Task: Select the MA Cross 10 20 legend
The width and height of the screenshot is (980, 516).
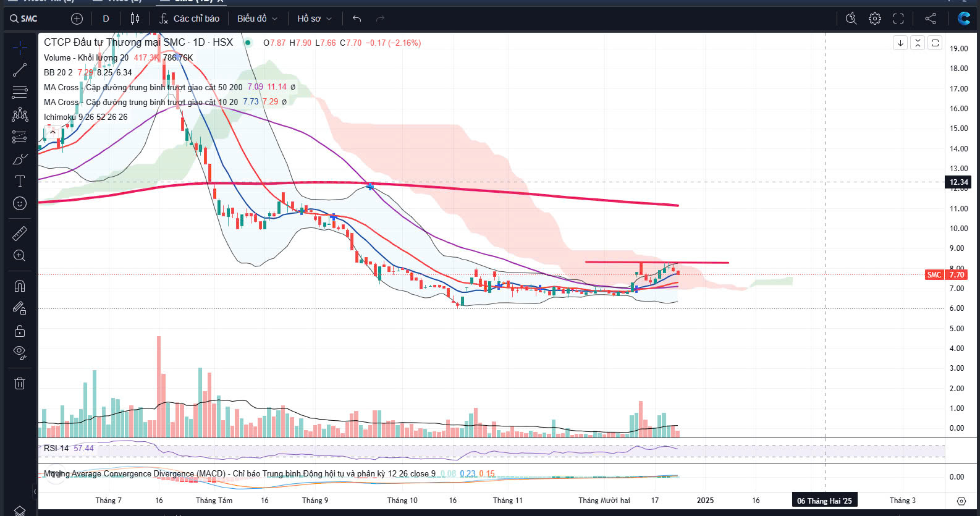Action: tap(140, 102)
